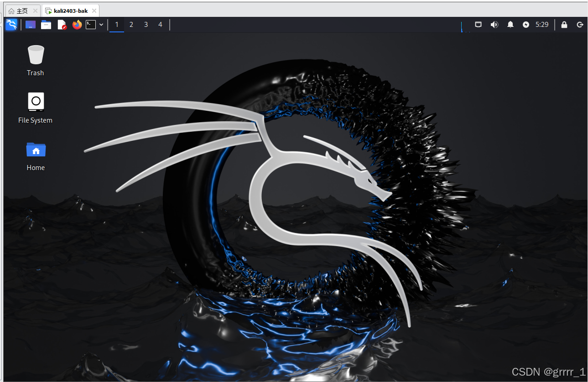Click the log out icon
Image resolution: width=588 pixels, height=382 pixels.
(580, 25)
